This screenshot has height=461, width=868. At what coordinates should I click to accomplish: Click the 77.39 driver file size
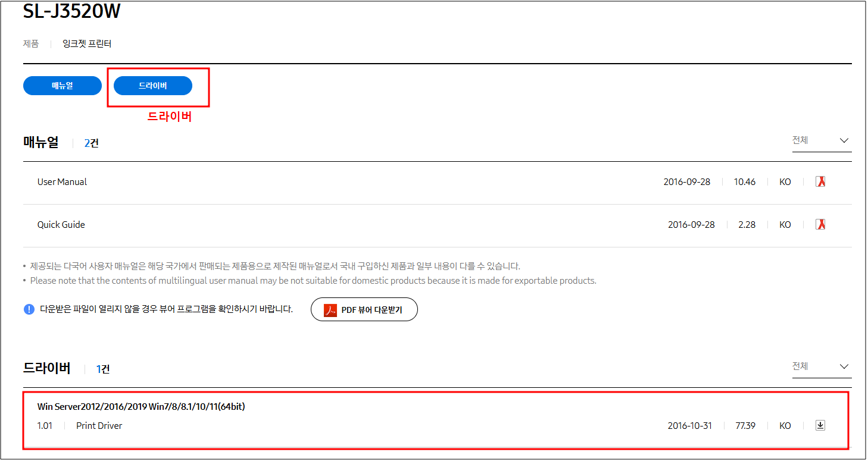[745, 426]
